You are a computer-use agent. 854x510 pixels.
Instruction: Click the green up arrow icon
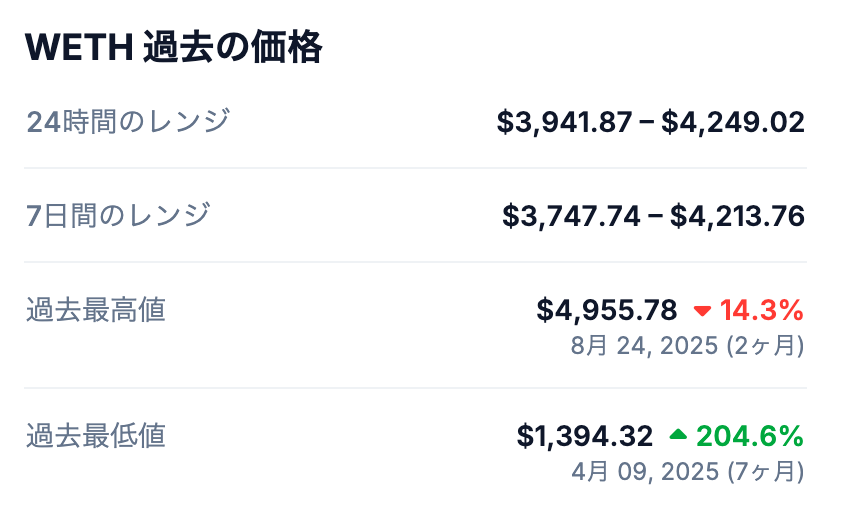679,435
